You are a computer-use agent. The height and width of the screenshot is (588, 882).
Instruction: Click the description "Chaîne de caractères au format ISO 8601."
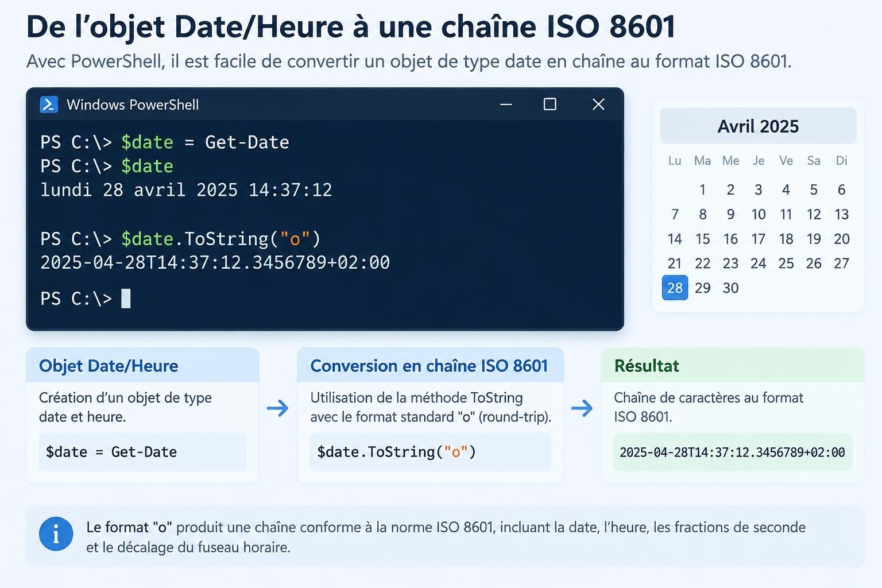709,407
